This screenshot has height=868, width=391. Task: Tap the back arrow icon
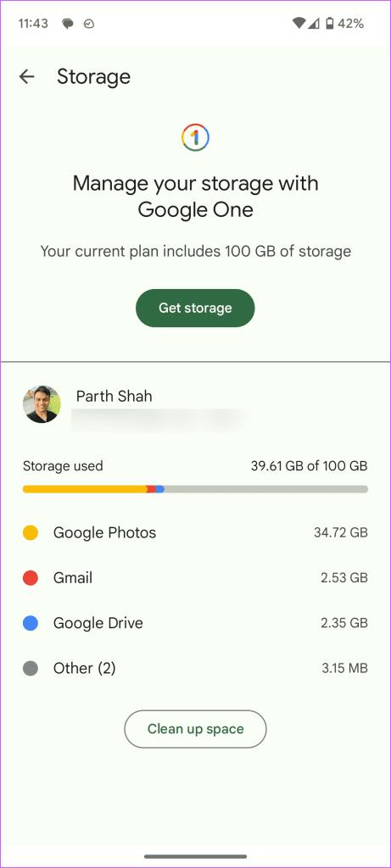click(x=26, y=76)
